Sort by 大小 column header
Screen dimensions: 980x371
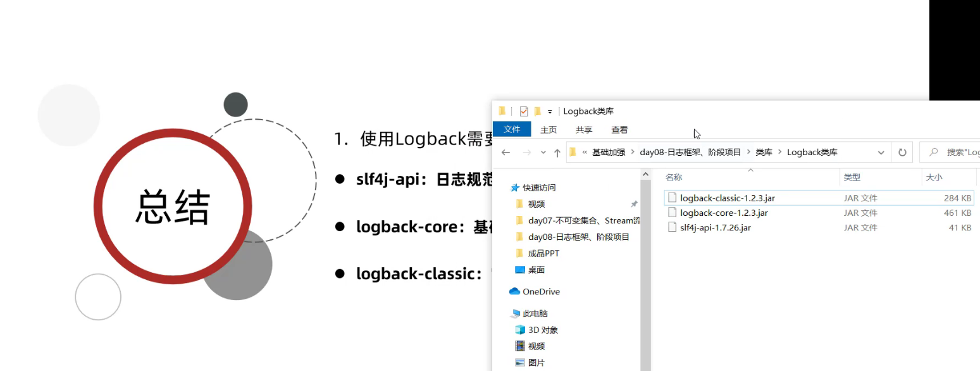click(934, 178)
